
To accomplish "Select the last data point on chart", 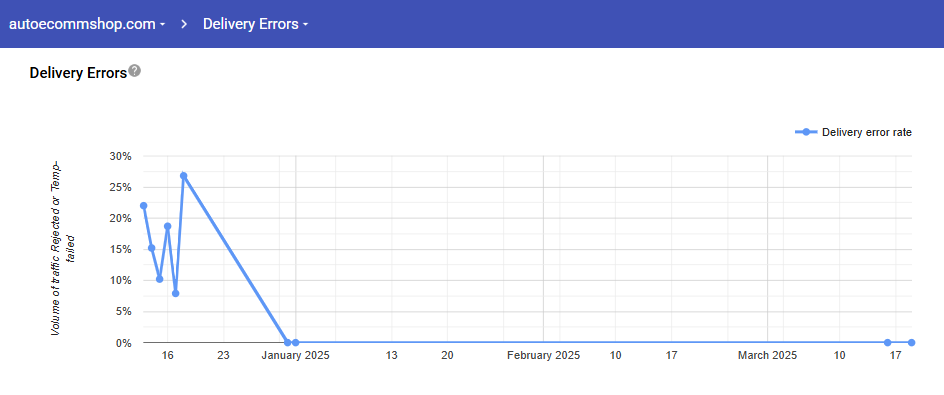I will pyautogui.click(x=911, y=343).
